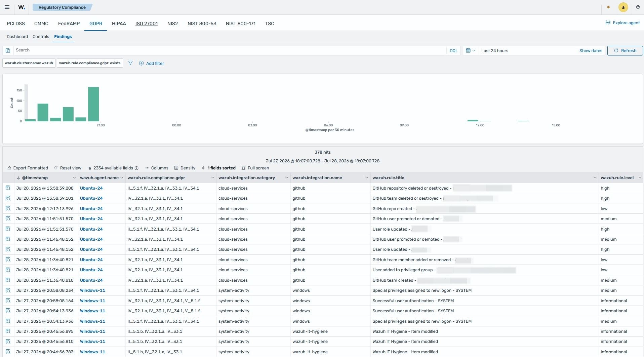
Task: Switch to the HIPAA compliance tab
Action: (x=119, y=24)
